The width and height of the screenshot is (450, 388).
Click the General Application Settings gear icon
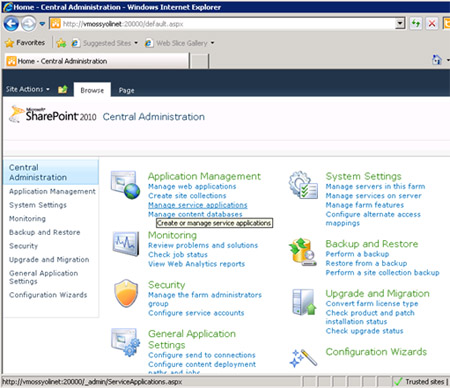(125, 342)
